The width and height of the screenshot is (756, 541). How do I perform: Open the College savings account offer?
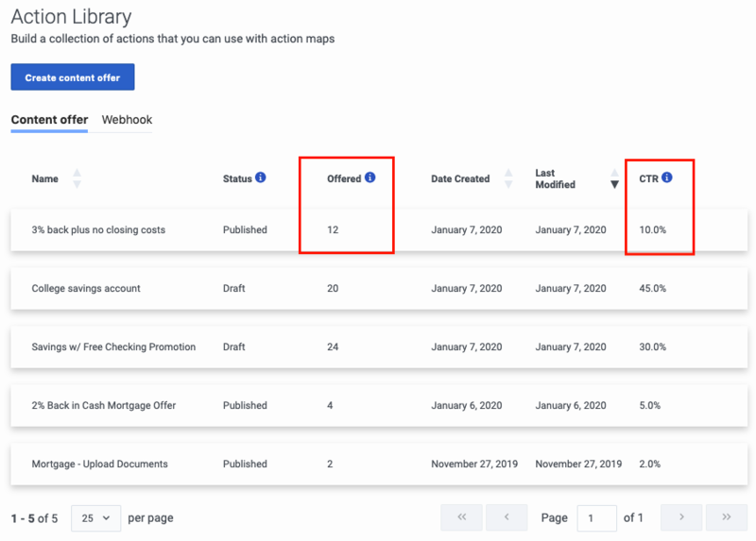(86, 288)
